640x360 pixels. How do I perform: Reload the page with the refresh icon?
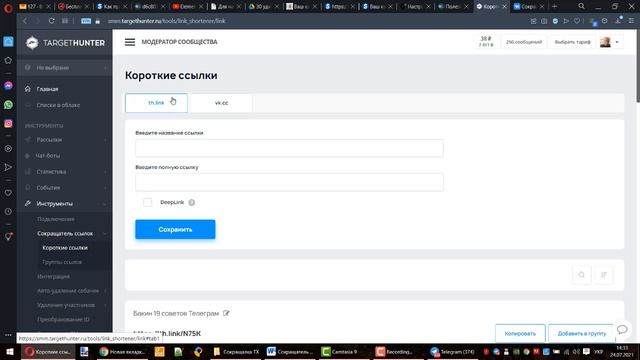[51, 21]
